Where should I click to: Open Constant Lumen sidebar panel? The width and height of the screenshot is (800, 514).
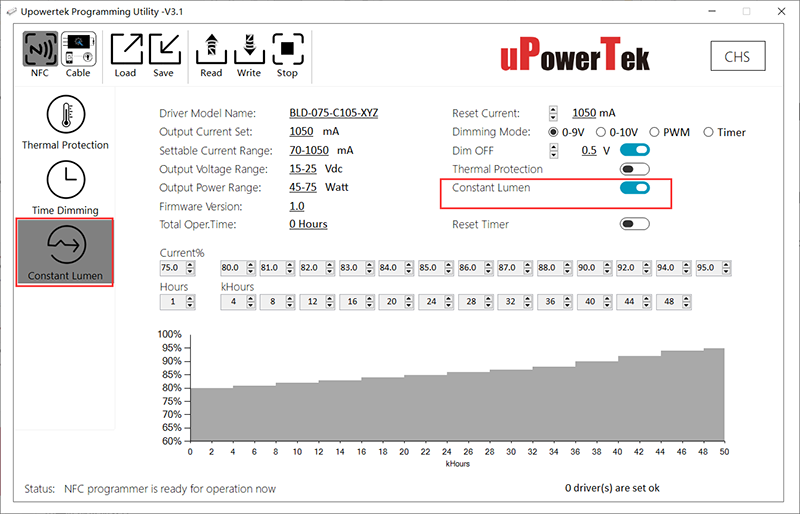65,252
